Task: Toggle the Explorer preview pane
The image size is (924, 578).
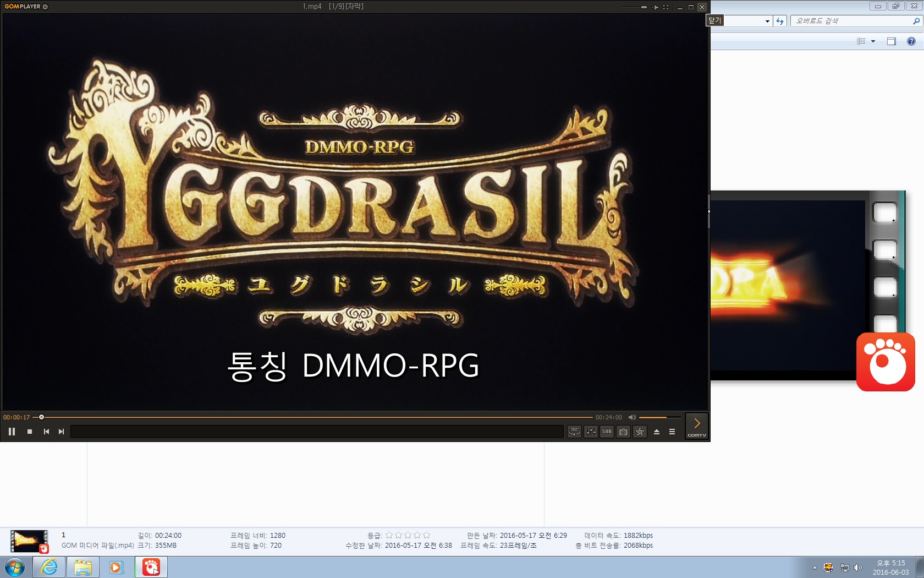Action: (x=892, y=41)
